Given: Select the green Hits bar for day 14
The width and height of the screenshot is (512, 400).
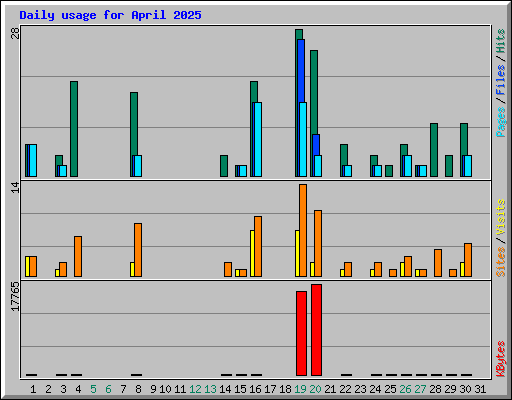Looking at the screenshot, I should point(224,166).
